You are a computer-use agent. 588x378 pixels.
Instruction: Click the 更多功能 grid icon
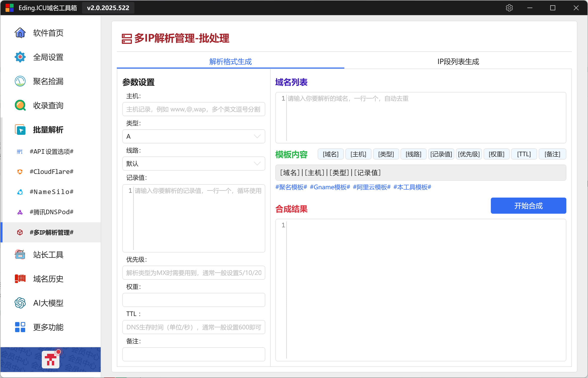20,327
